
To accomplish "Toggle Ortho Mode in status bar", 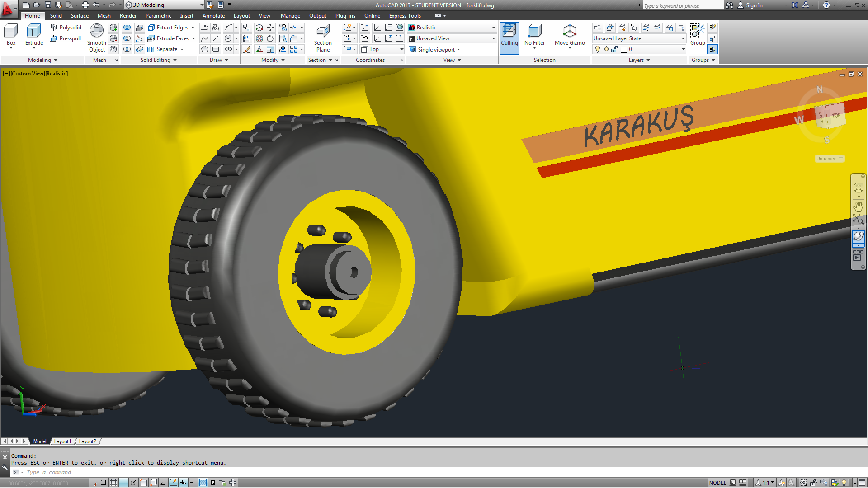I will [123, 483].
